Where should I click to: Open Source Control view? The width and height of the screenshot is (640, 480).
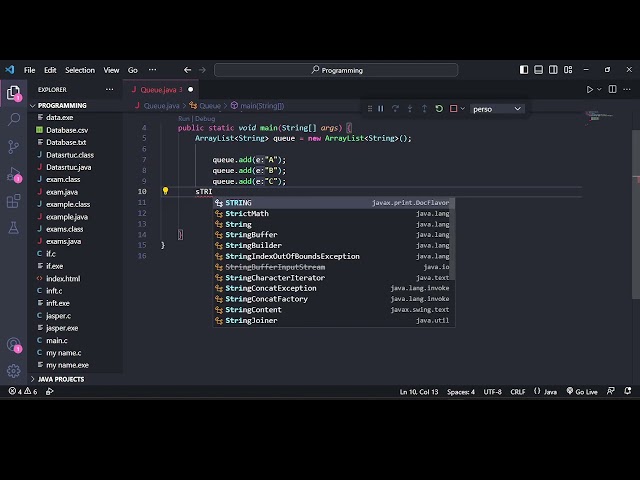click(13, 147)
